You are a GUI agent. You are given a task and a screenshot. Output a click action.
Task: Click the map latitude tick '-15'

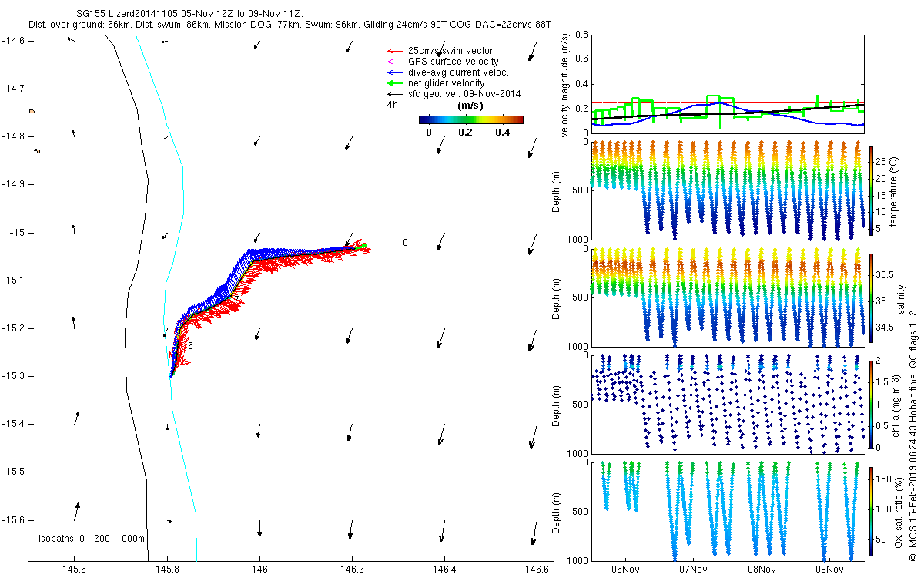point(16,232)
